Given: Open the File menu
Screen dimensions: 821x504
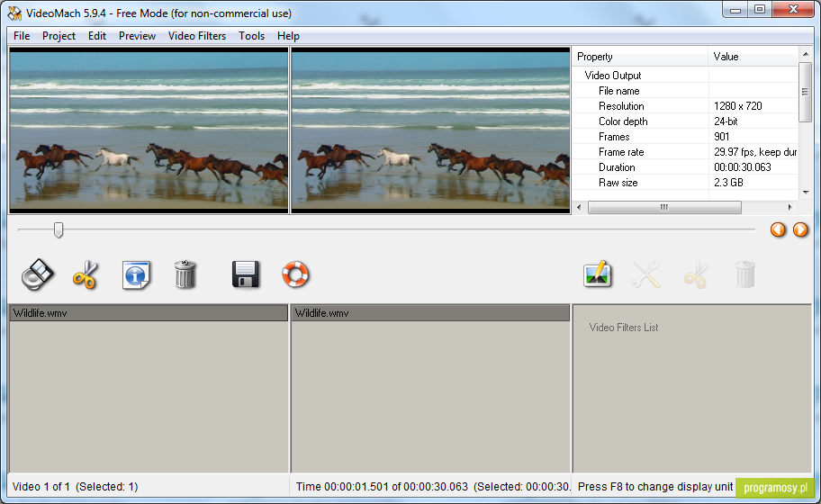Looking at the screenshot, I should (x=22, y=36).
